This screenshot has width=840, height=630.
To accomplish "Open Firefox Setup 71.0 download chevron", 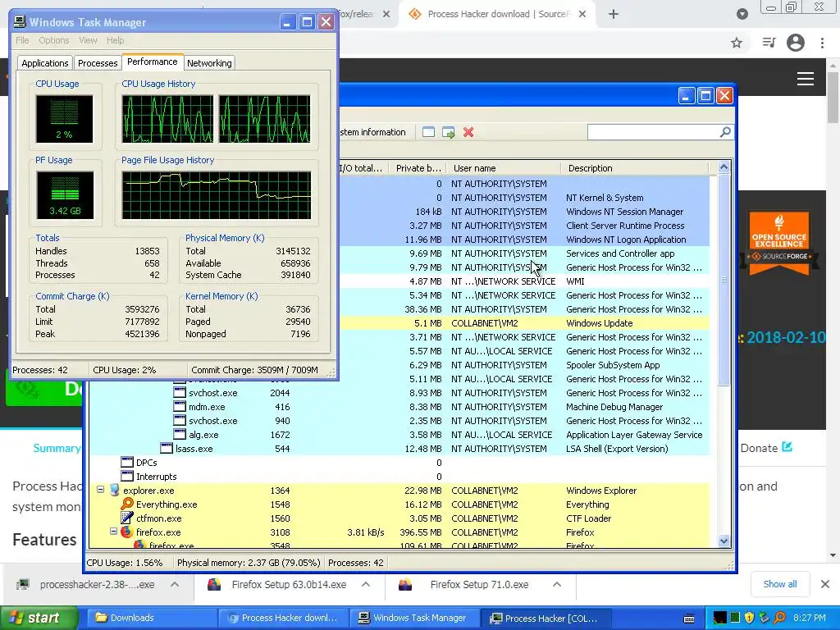I will tap(557, 584).
